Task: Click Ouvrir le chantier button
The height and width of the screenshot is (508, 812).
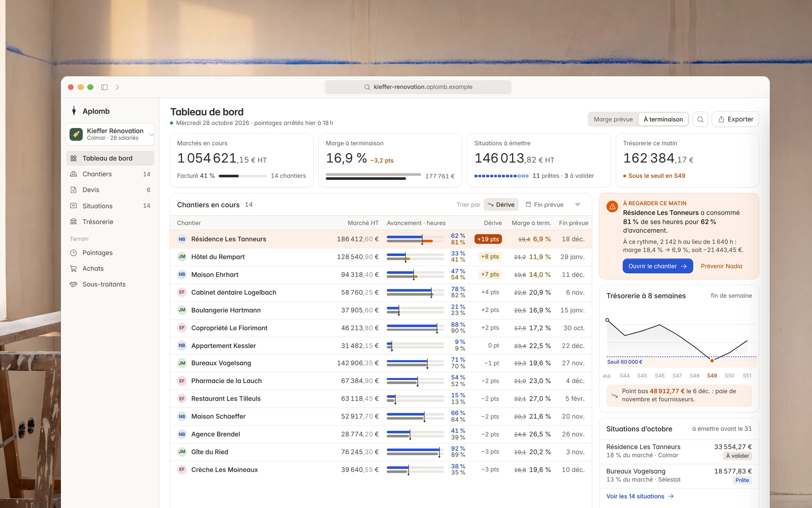Action: pos(657,266)
